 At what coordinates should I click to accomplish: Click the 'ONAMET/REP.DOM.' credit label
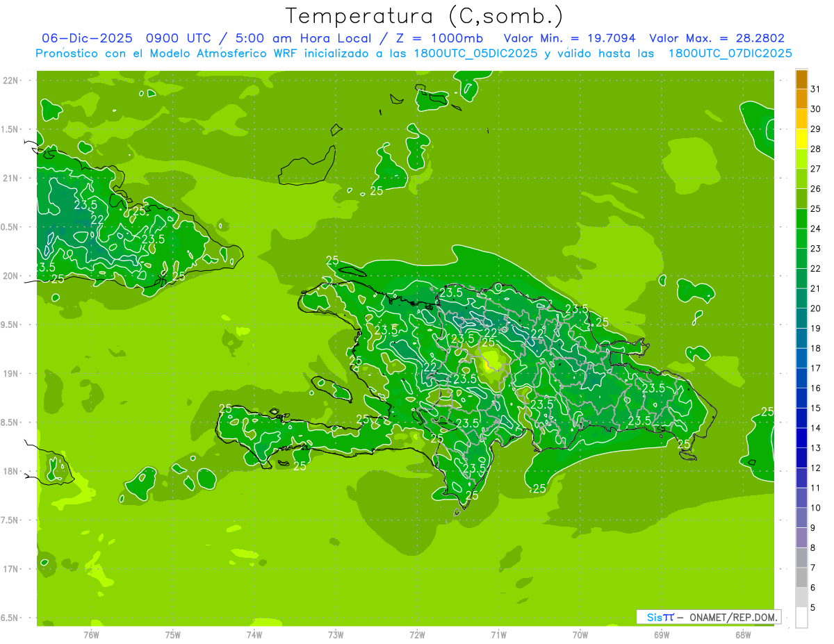pyautogui.click(x=734, y=617)
